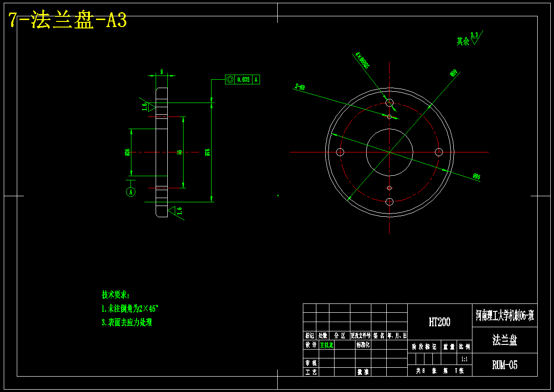Select the '其余' surface finish note
The width and height of the screenshot is (554, 392).
coord(463,41)
